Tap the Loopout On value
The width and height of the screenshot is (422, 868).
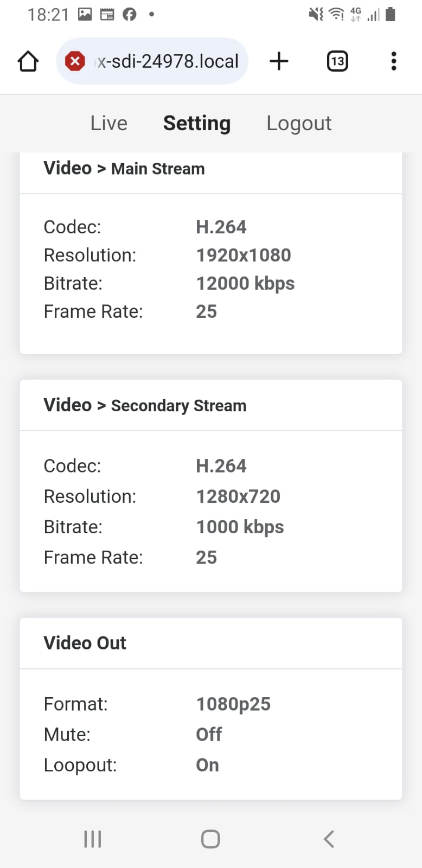[x=207, y=765]
